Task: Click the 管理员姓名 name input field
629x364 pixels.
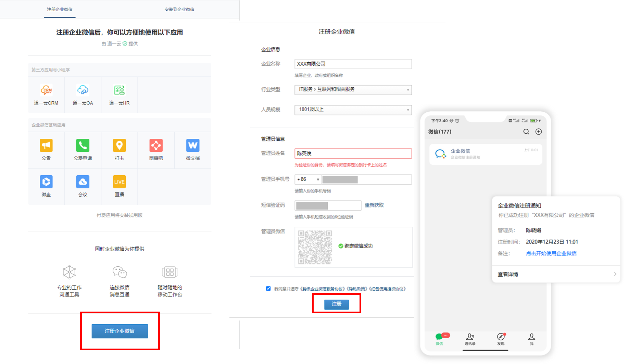Action: 353,153
